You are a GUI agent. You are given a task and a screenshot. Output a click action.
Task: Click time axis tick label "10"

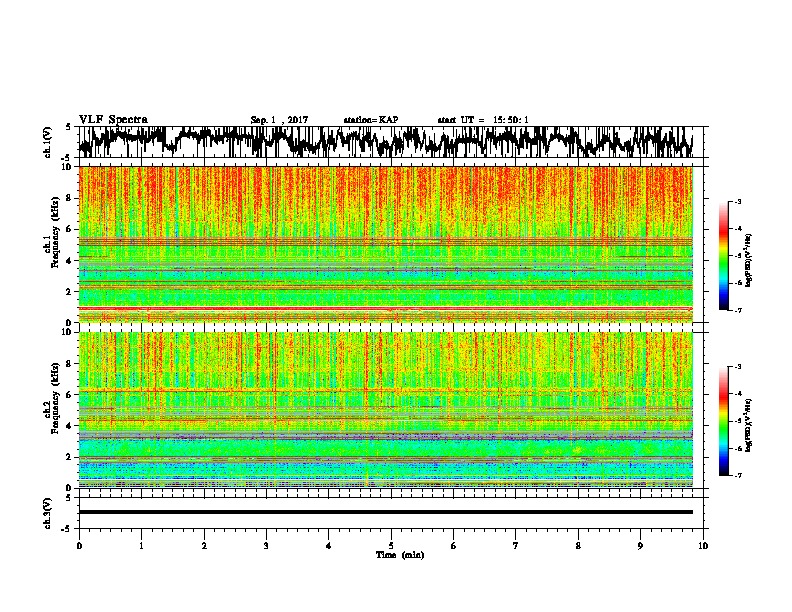click(x=703, y=546)
